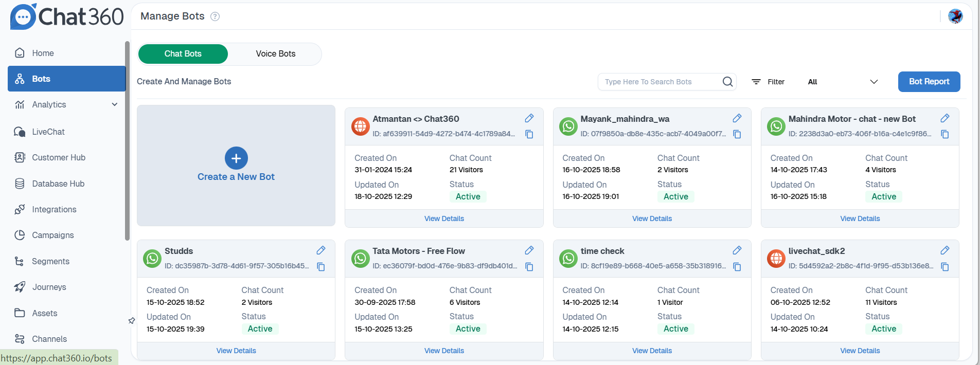Select the Chat Bots toggle

pos(183,54)
